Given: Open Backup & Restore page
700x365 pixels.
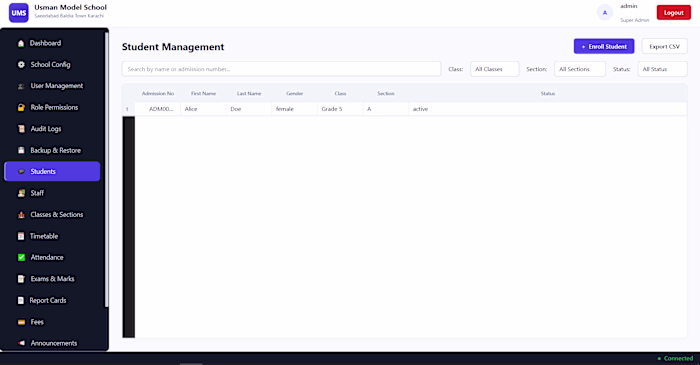Looking at the screenshot, I should [x=52, y=150].
